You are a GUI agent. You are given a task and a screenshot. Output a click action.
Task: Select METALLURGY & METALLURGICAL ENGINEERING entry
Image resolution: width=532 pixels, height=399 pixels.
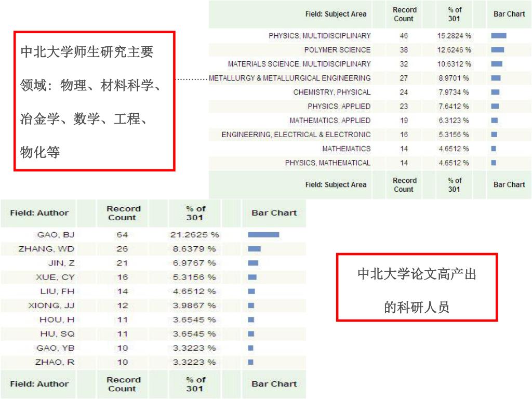pos(290,78)
